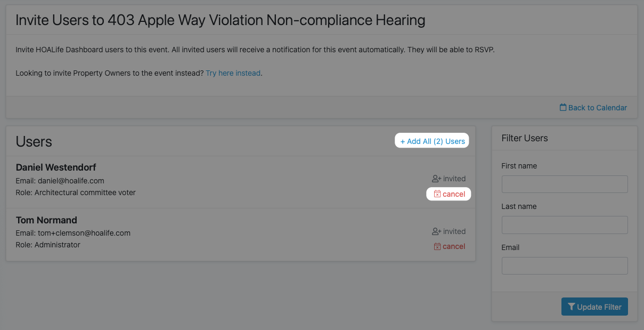644x330 pixels.
Task: Click the funnel icon on Update Filter
Action: pyautogui.click(x=572, y=307)
